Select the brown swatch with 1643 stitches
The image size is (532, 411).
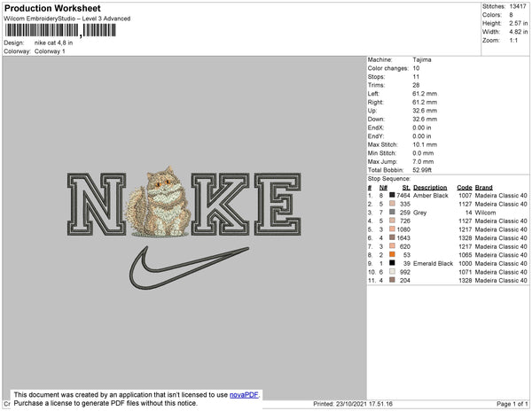[x=392, y=237]
